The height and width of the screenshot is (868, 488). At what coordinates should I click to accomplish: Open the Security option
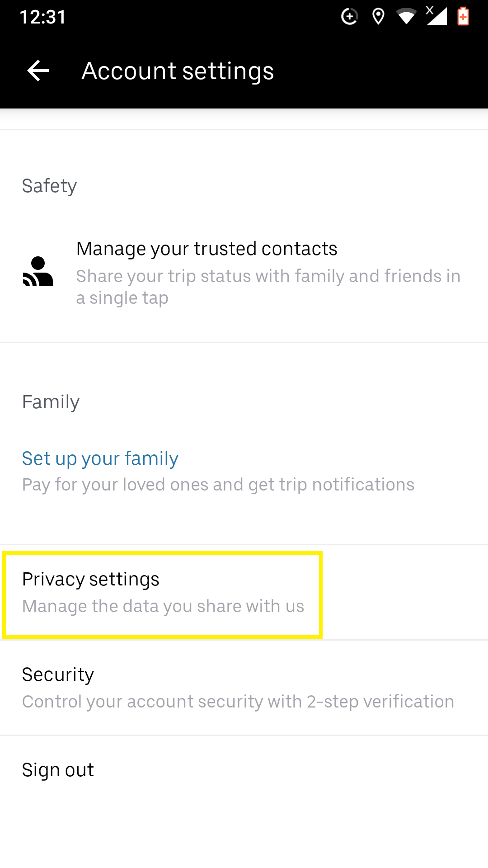coord(244,688)
